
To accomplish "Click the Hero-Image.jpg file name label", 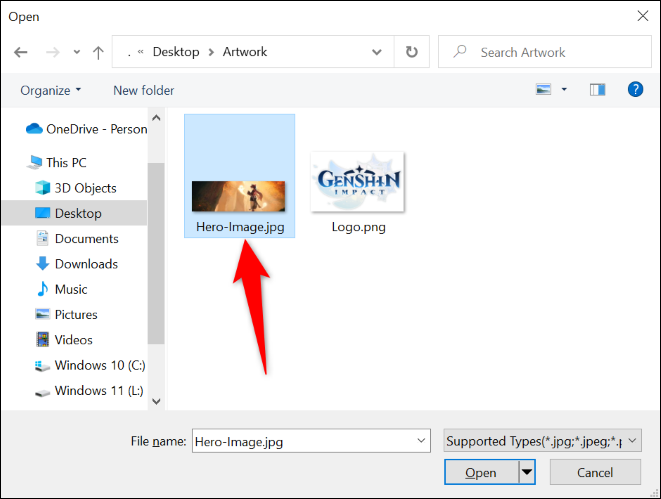I will coord(240,227).
